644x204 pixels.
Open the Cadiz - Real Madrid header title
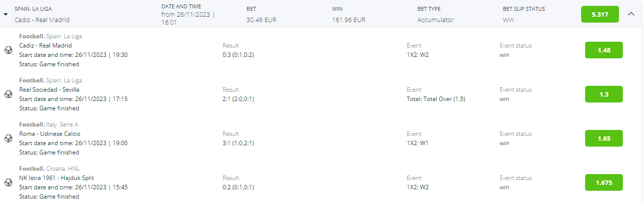(42, 20)
